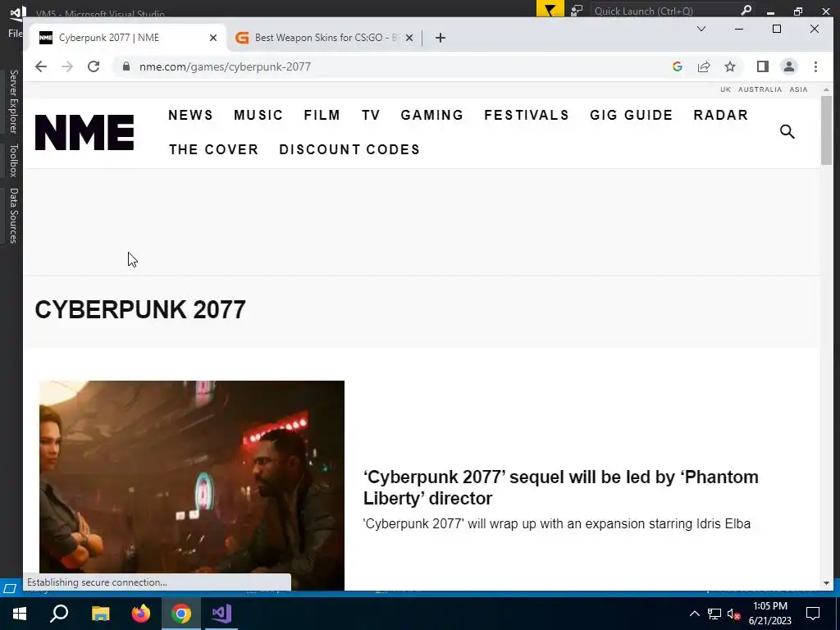The width and height of the screenshot is (840, 630).
Task: Switch to the UK edition
Action: coord(725,89)
